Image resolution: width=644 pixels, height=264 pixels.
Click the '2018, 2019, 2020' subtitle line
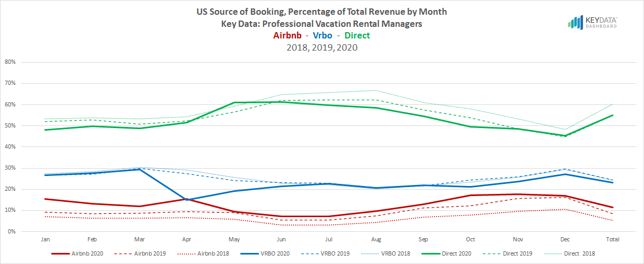[x=322, y=47]
